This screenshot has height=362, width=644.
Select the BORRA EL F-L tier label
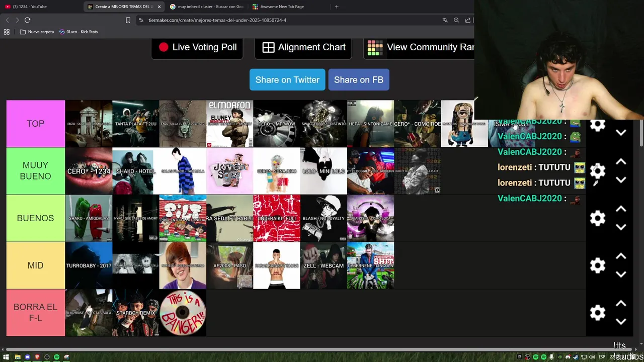click(36, 313)
